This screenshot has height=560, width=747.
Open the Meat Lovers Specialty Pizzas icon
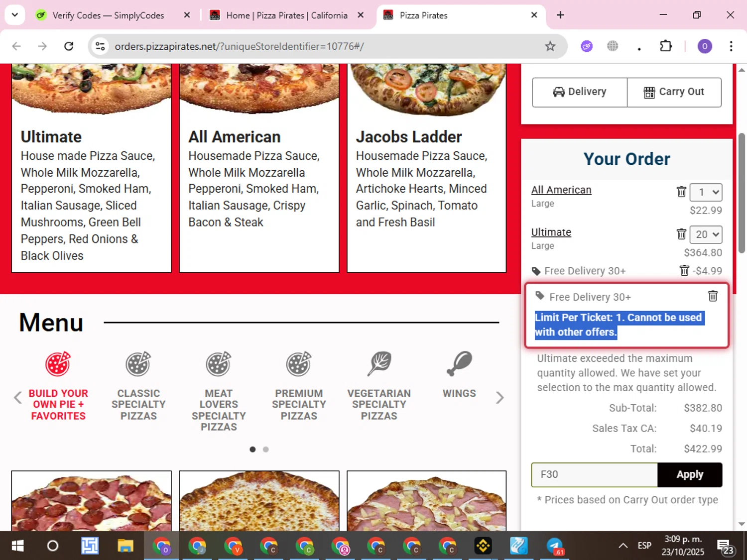[x=219, y=364]
